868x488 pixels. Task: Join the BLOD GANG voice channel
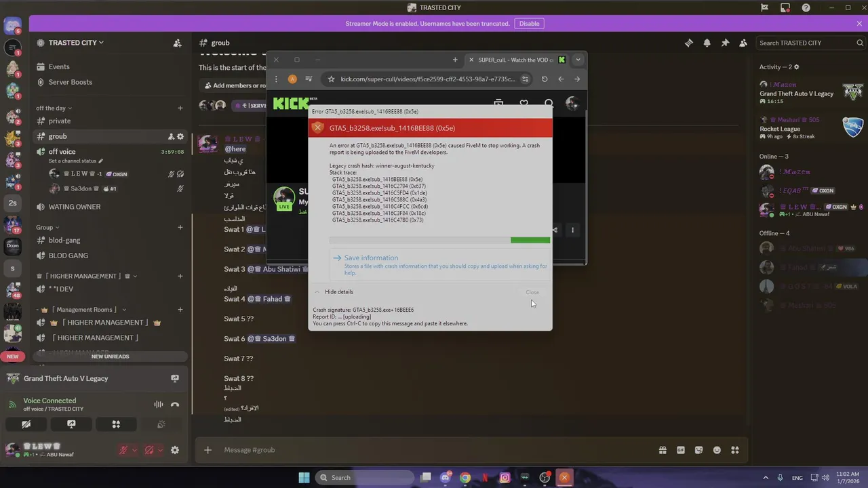pos(110,256)
